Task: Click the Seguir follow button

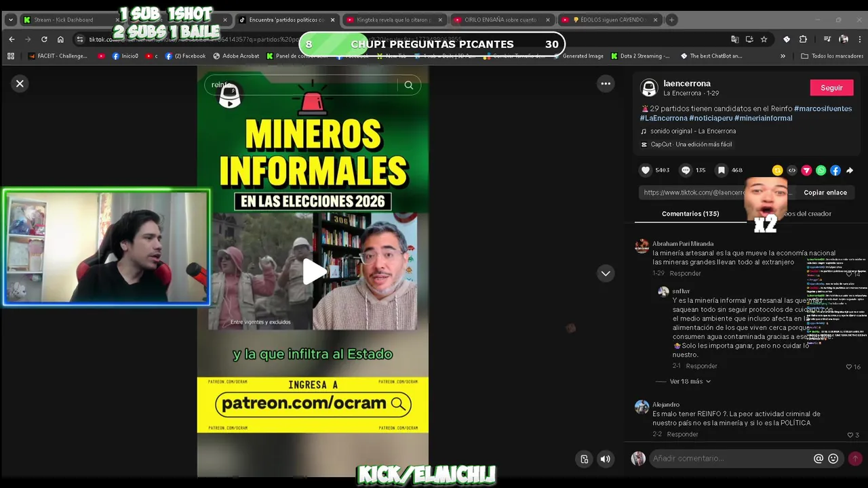Action: coord(831,87)
